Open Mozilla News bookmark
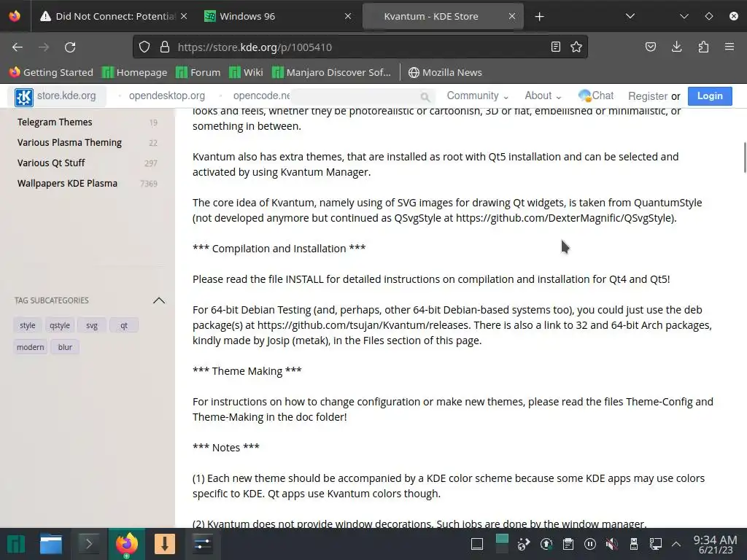This screenshot has width=747, height=560. 446,72
